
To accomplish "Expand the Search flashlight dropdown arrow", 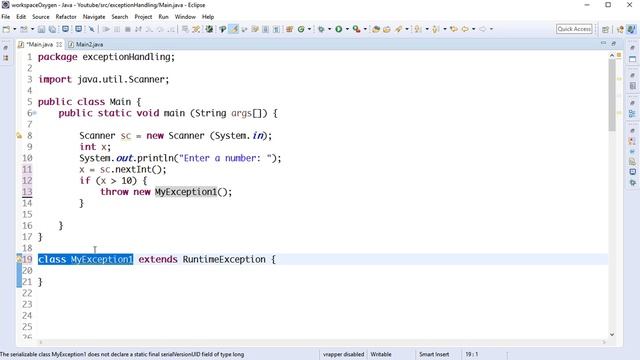I will click(407, 29).
